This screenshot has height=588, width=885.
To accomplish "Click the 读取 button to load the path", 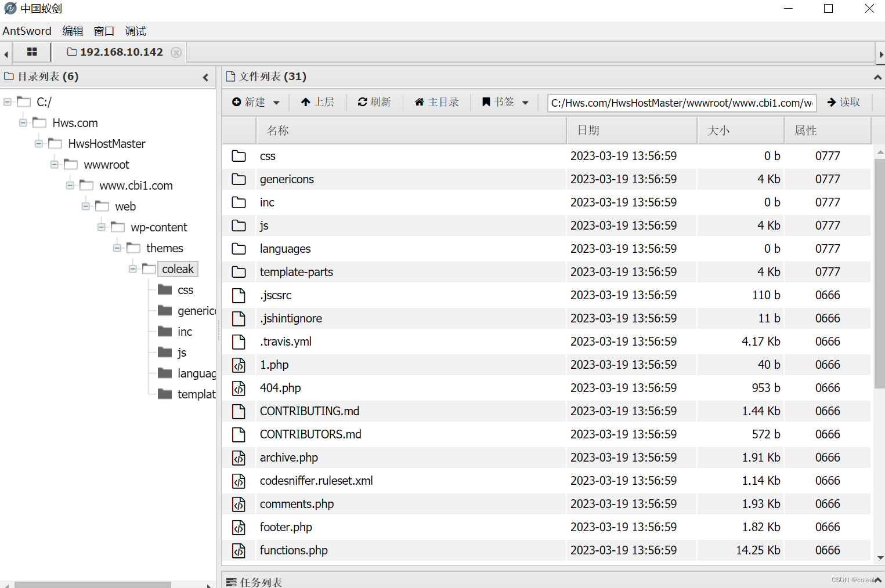I will [x=844, y=101].
